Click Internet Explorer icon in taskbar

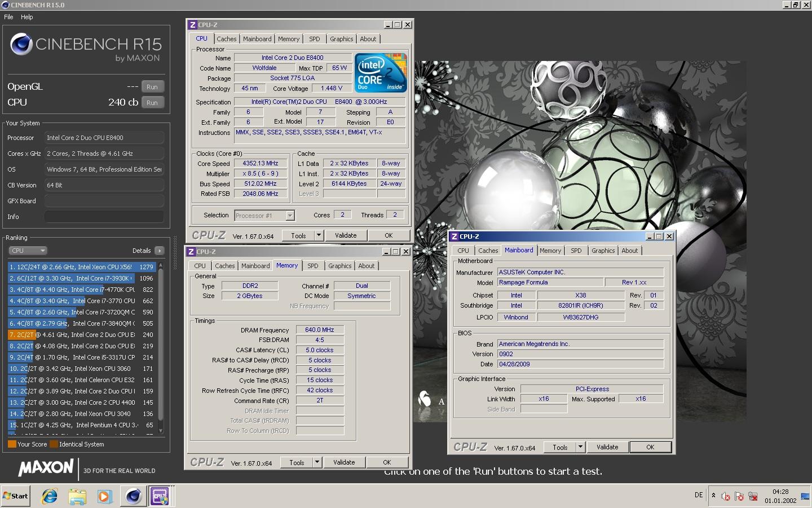click(x=50, y=496)
